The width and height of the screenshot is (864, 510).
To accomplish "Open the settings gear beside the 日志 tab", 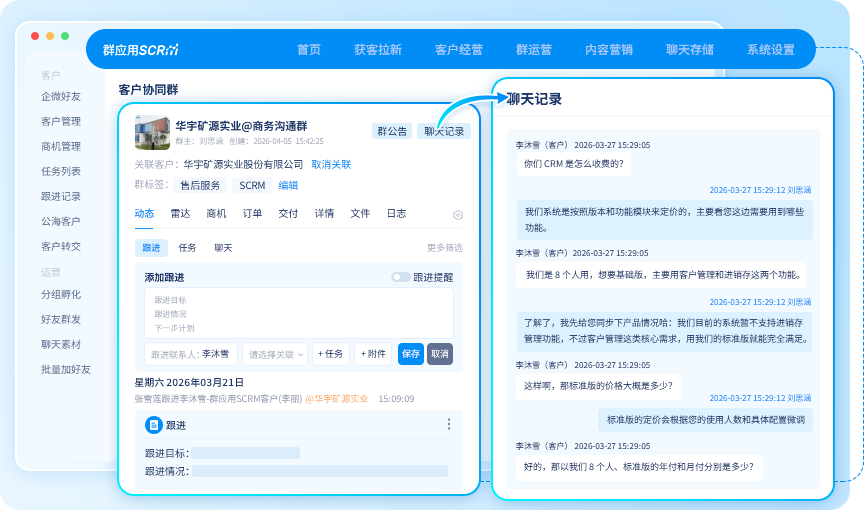I will pos(458,215).
